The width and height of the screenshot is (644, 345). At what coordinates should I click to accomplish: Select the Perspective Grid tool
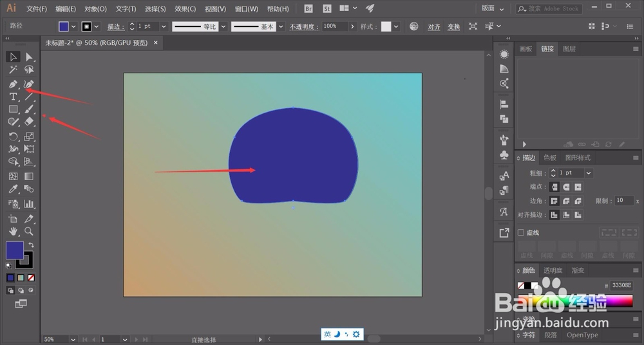[x=29, y=162]
